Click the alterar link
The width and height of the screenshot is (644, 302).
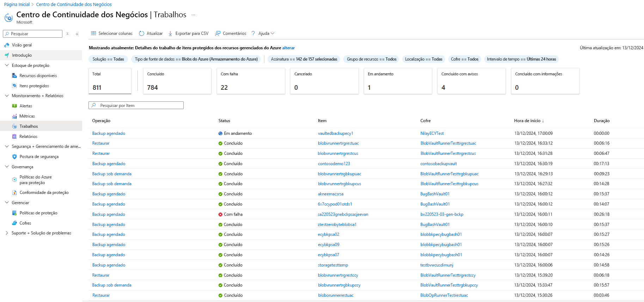pyautogui.click(x=288, y=48)
